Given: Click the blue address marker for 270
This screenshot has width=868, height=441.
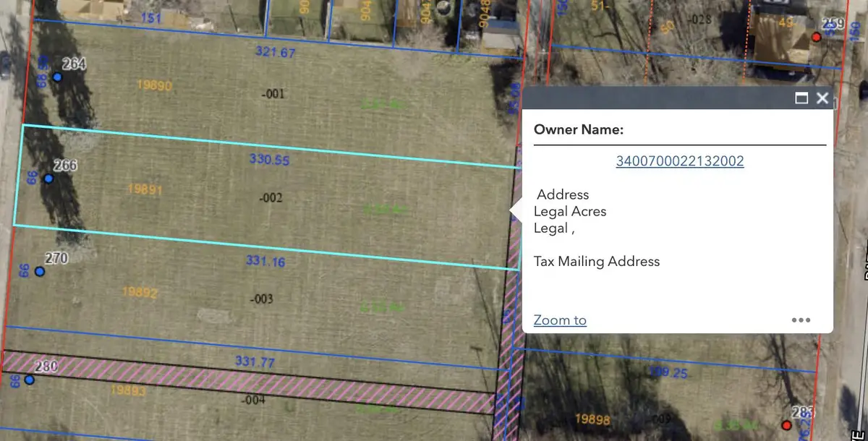Looking at the screenshot, I should tap(40, 271).
